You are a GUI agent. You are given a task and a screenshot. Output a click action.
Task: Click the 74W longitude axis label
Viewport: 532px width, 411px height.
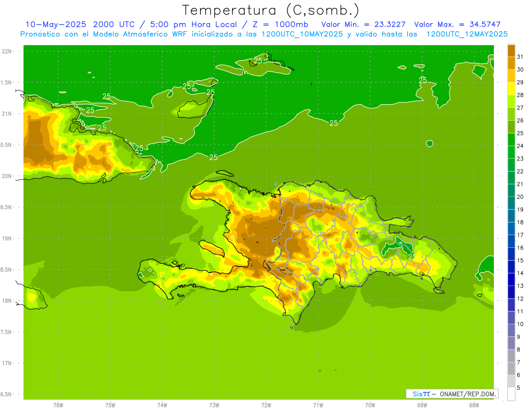pyautogui.click(x=162, y=405)
